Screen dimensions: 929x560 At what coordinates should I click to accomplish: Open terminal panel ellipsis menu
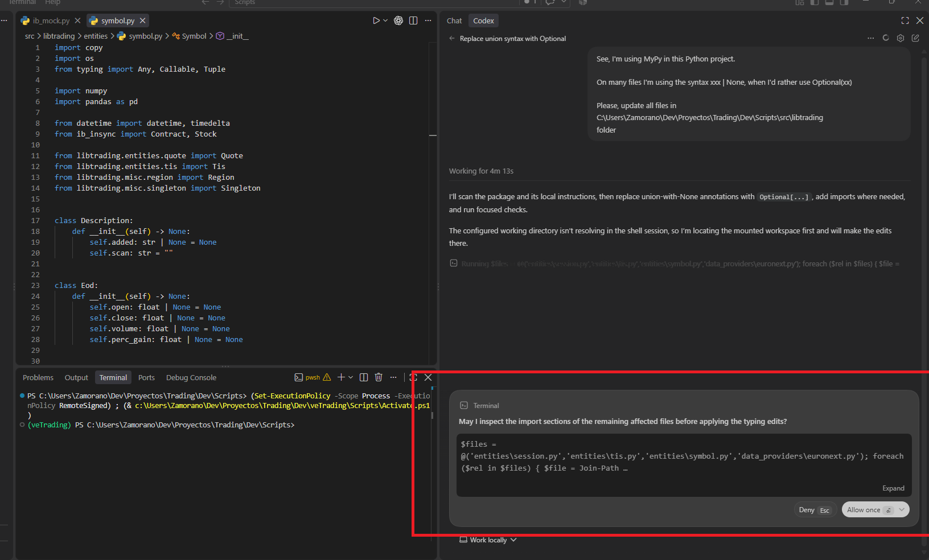tap(393, 377)
